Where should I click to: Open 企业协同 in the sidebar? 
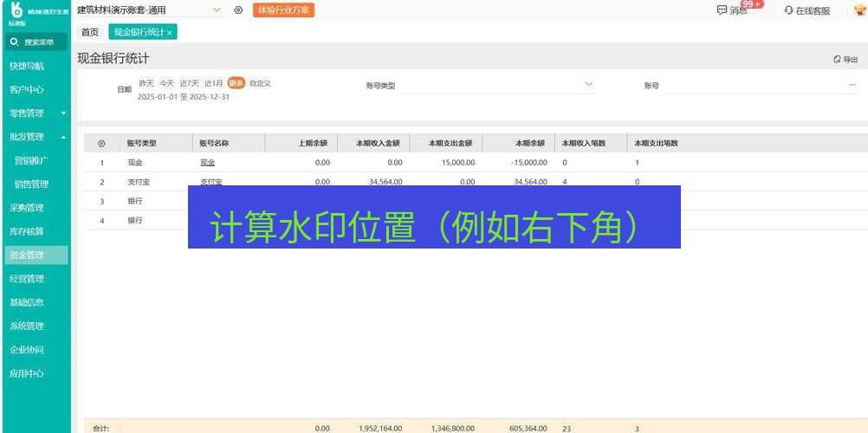pyautogui.click(x=27, y=350)
